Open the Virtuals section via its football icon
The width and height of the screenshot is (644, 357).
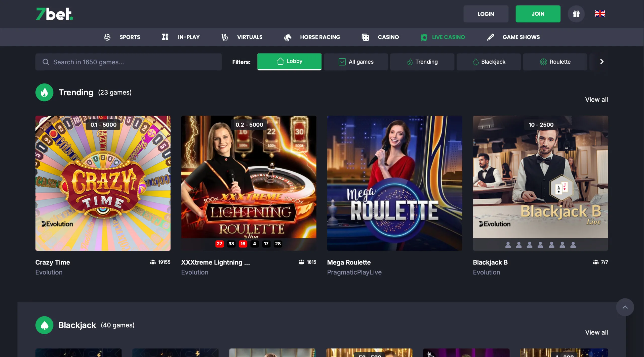224,37
